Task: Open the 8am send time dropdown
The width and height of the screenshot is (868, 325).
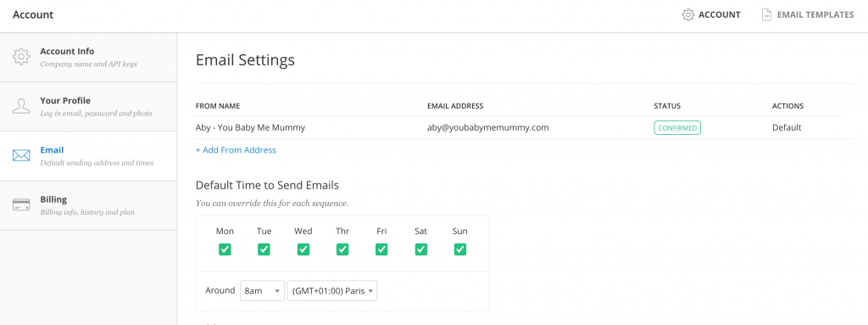Action: click(x=262, y=290)
